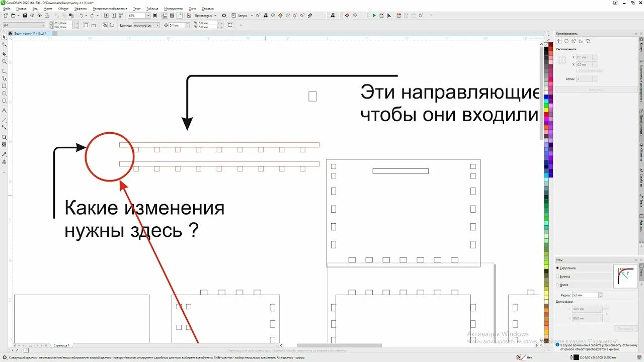The height and width of the screenshot is (362, 644).
Task: Select the Rectangle tool
Action: [4, 86]
